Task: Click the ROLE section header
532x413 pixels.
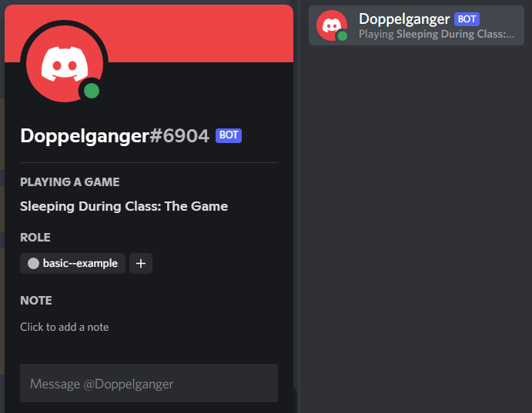Action: (35, 237)
